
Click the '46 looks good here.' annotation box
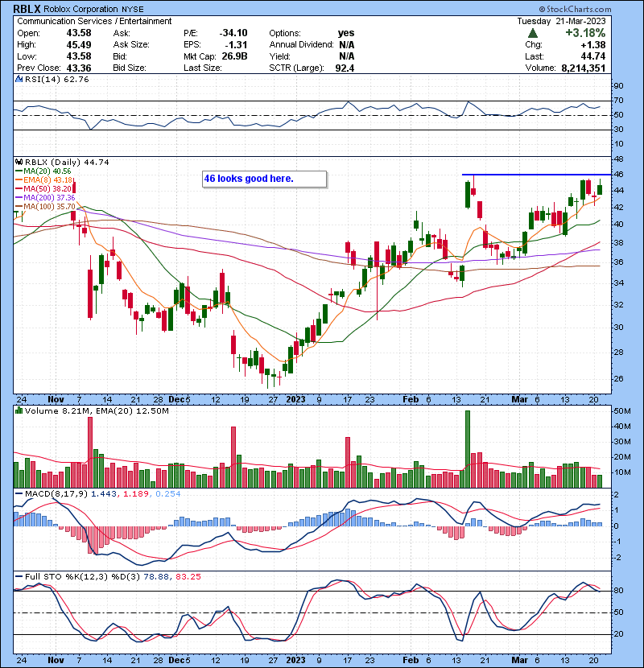pos(264,179)
